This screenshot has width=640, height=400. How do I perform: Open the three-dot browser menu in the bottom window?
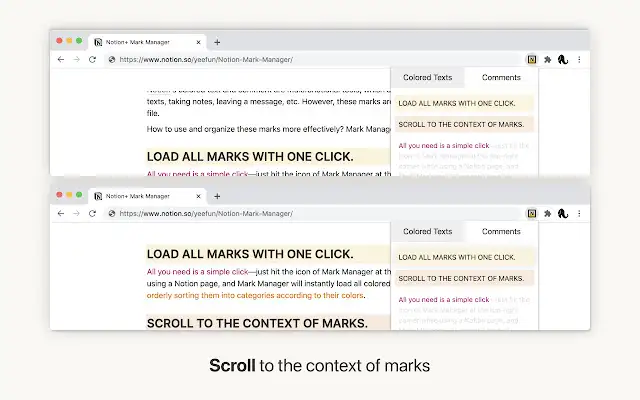pos(579,213)
